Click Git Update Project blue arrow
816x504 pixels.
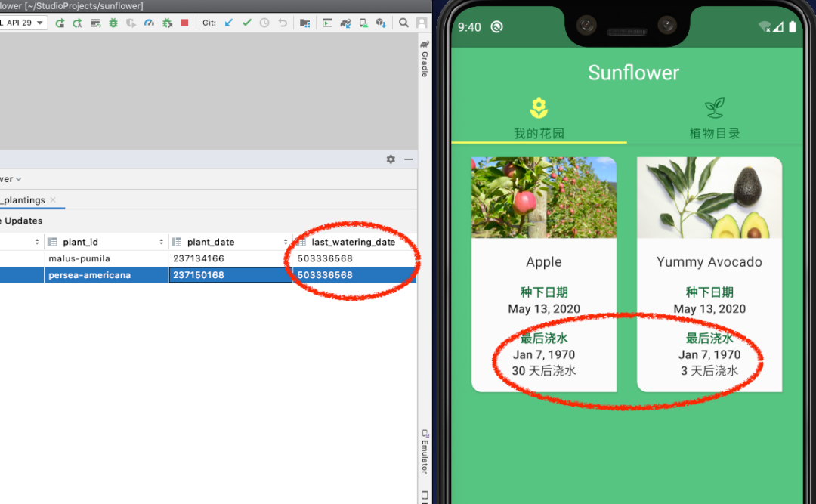tap(228, 23)
